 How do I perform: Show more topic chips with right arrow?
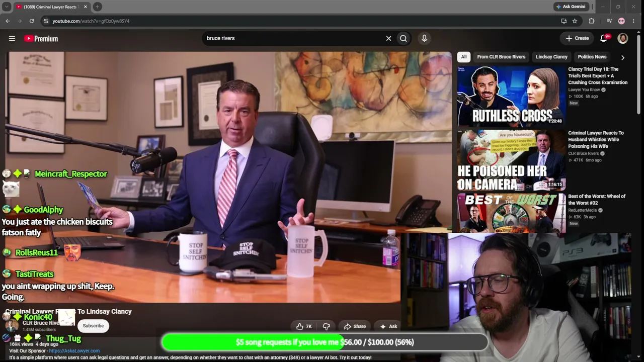(622, 57)
